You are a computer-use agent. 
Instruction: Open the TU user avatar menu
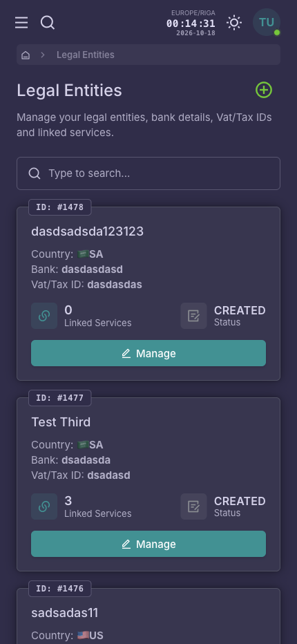tap(267, 22)
